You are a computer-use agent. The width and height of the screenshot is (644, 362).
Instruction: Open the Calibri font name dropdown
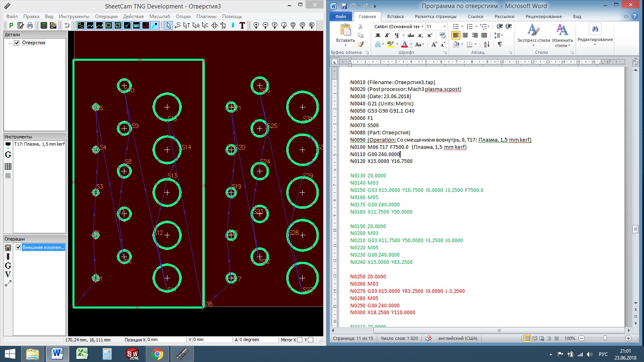[423, 27]
